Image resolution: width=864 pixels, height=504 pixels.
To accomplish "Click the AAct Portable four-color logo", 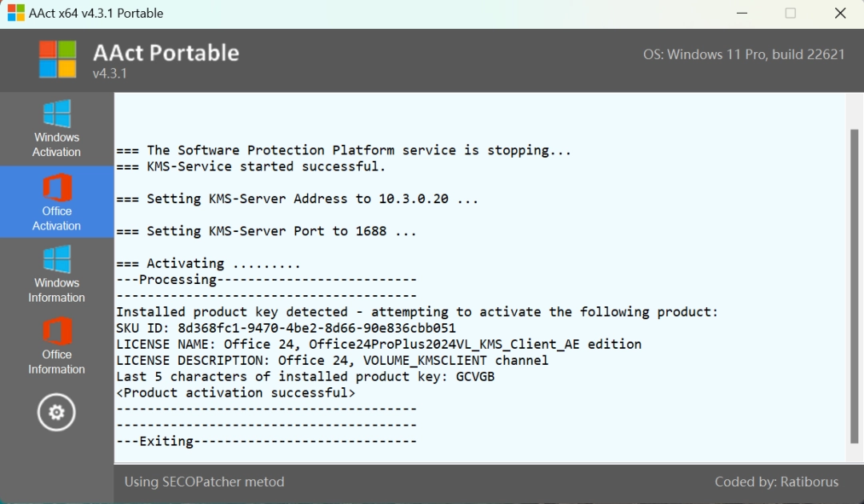I will (x=58, y=59).
